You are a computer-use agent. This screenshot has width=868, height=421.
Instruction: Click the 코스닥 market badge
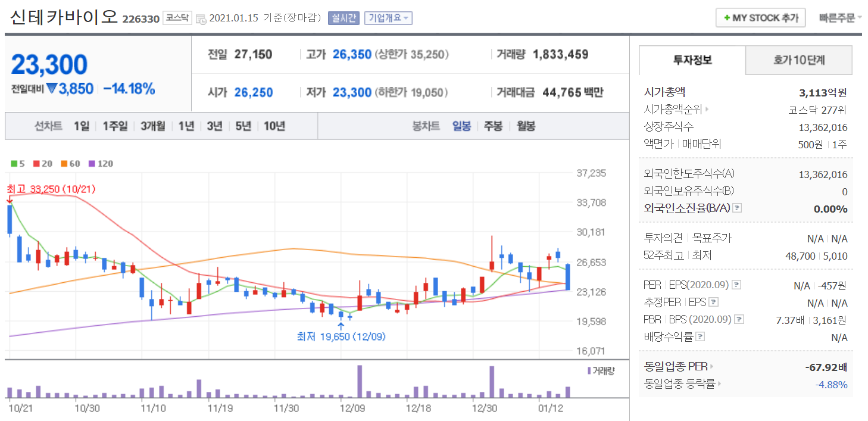coord(177,18)
